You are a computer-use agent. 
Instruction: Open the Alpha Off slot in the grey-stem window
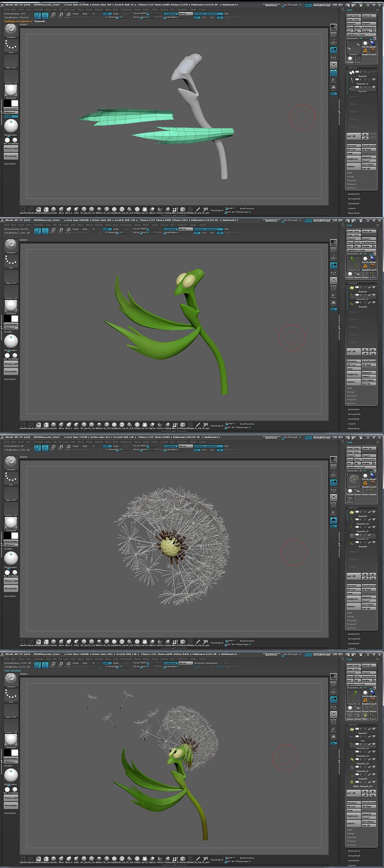pos(11,62)
